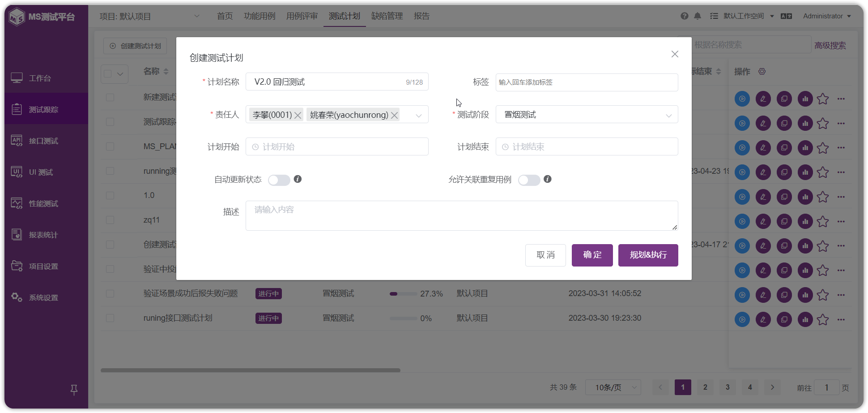The width and height of the screenshot is (868, 413).
Task: Switch to the 功能用例 tab
Action: point(260,16)
